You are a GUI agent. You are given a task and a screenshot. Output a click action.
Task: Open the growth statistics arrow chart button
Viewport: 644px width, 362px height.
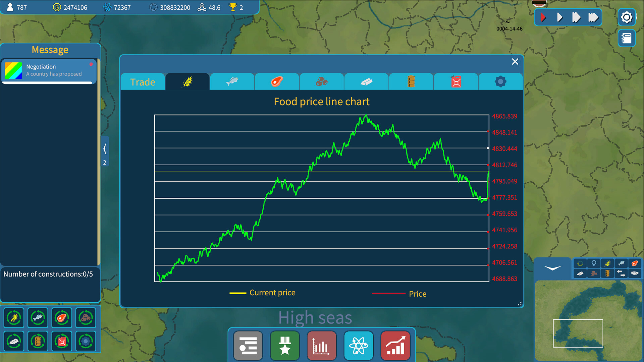click(395, 346)
